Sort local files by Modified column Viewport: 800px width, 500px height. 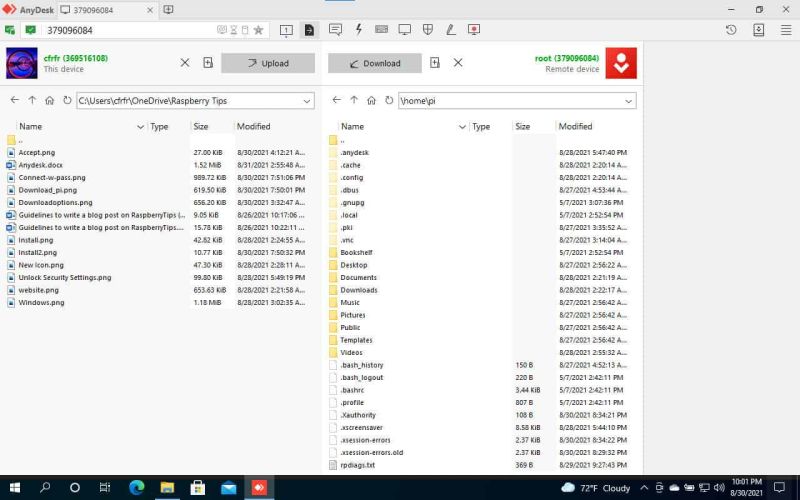254,127
